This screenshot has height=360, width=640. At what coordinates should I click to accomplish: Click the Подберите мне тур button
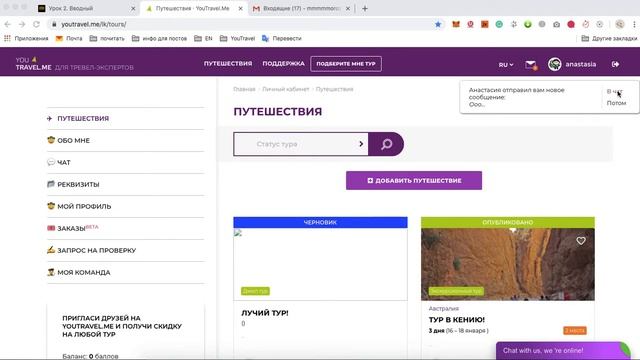point(346,64)
